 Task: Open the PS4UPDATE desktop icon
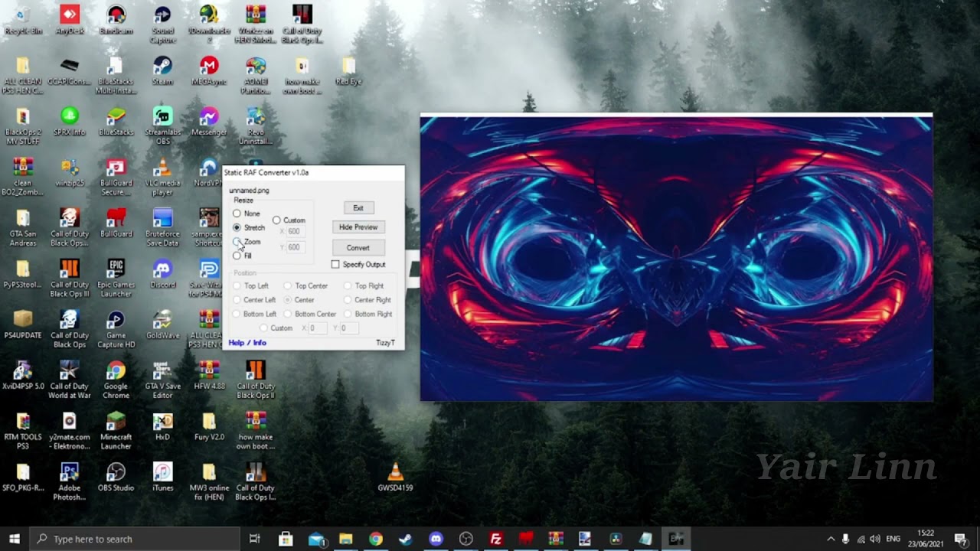pos(23,324)
